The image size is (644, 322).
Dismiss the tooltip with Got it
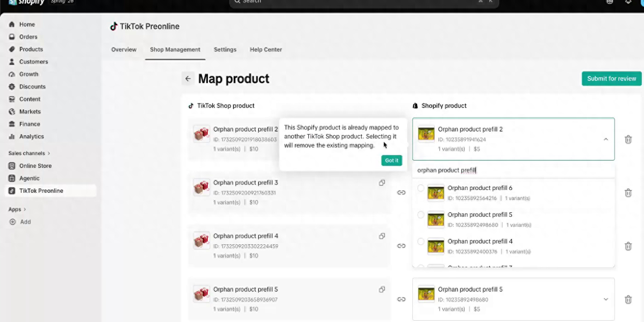pos(391,161)
